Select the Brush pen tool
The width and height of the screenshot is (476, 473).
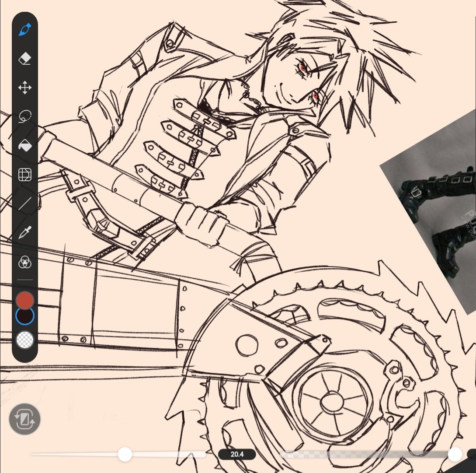click(25, 29)
